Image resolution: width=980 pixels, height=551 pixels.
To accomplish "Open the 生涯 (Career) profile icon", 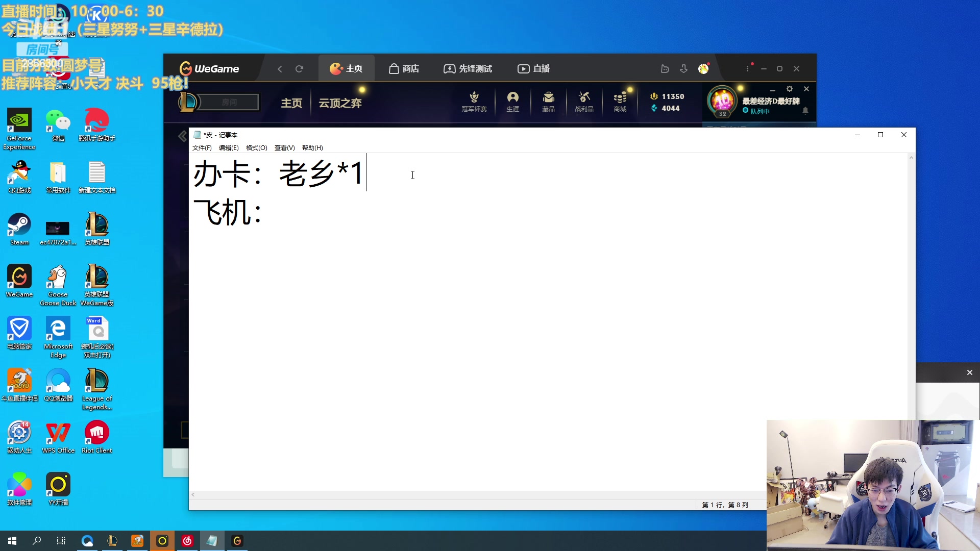I will [512, 102].
